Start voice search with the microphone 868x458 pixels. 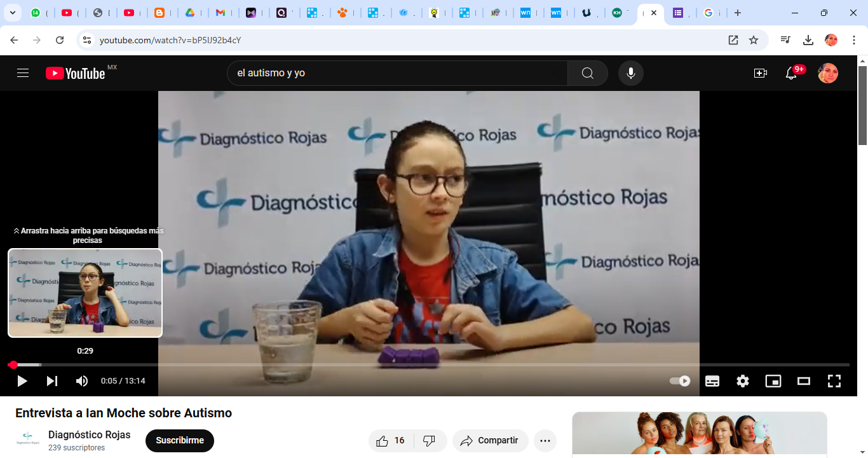(x=631, y=73)
